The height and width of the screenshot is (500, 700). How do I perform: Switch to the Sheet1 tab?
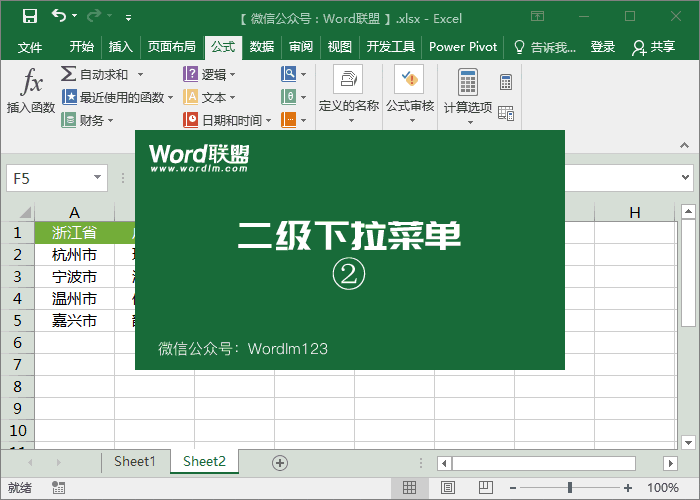pyautogui.click(x=135, y=461)
